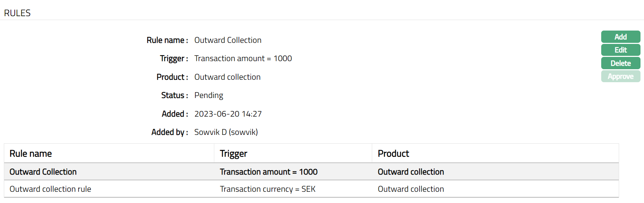Click the Trigger column header
Image resolution: width=644 pixels, height=203 pixels.
pos(233,153)
